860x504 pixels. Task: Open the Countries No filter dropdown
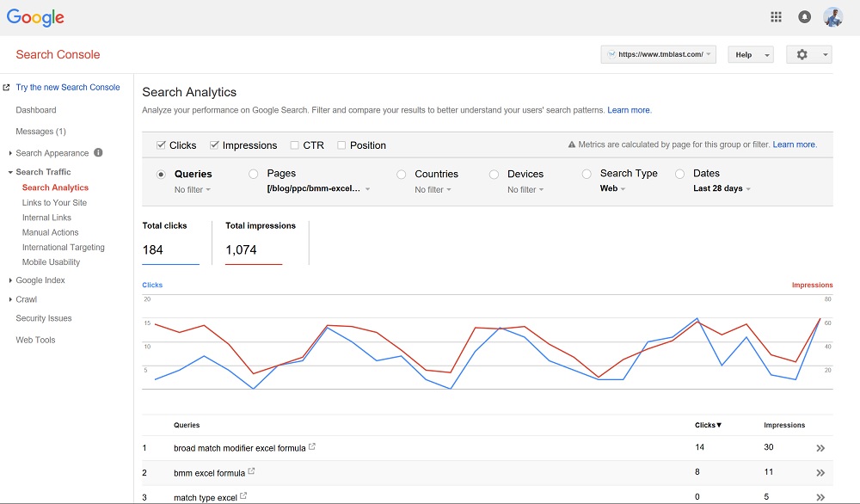pos(433,190)
